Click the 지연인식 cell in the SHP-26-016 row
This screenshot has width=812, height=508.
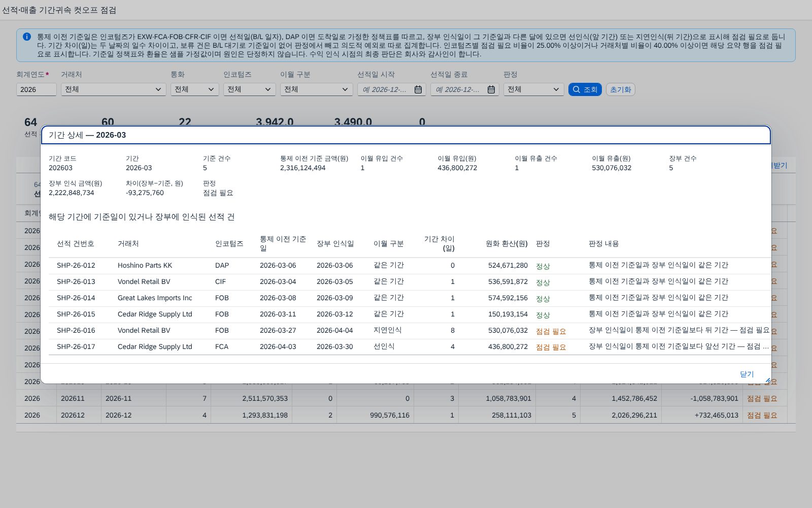tap(388, 330)
